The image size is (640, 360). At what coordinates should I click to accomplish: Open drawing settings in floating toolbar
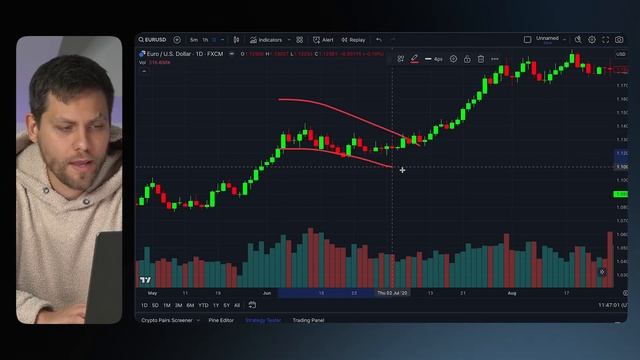[x=453, y=59]
